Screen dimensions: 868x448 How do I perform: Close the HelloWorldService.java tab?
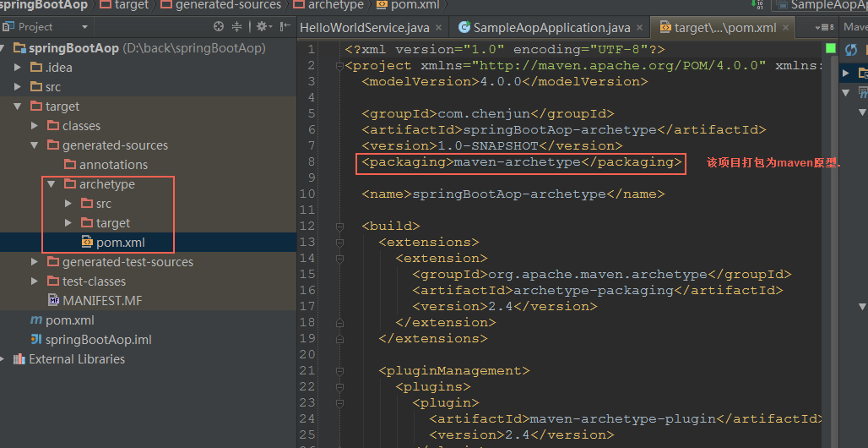click(439, 27)
